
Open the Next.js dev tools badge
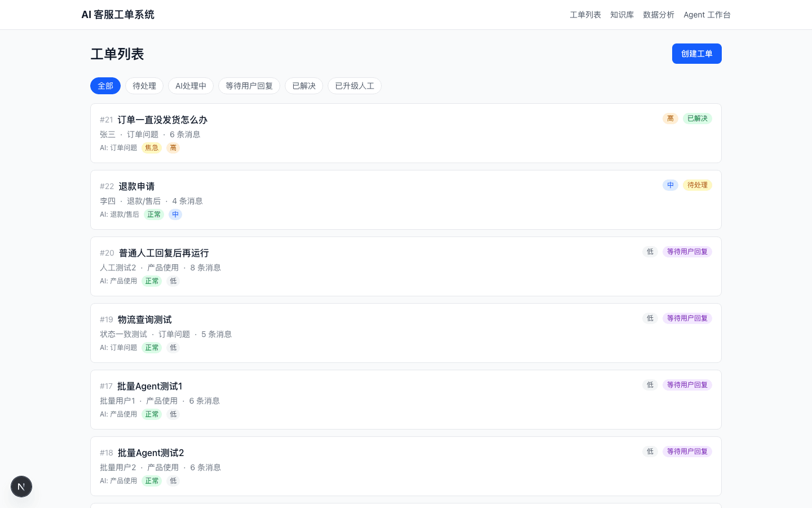pos(21,487)
